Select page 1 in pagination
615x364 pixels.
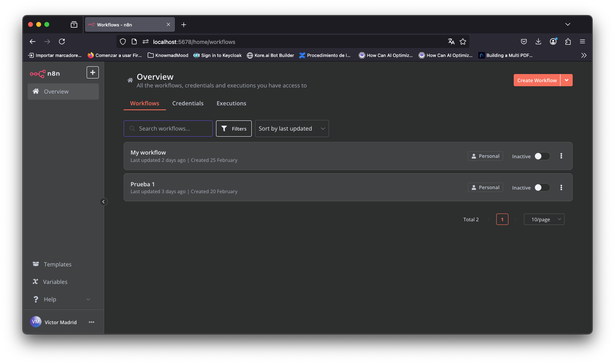(502, 219)
